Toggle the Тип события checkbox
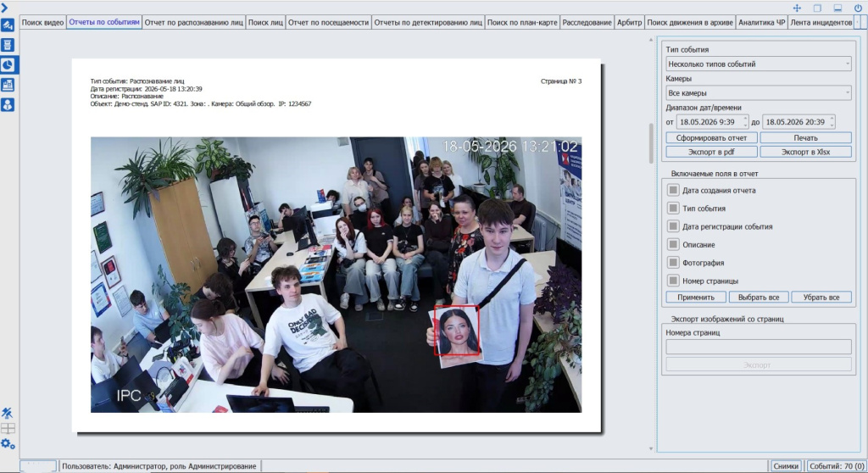 [673, 209]
